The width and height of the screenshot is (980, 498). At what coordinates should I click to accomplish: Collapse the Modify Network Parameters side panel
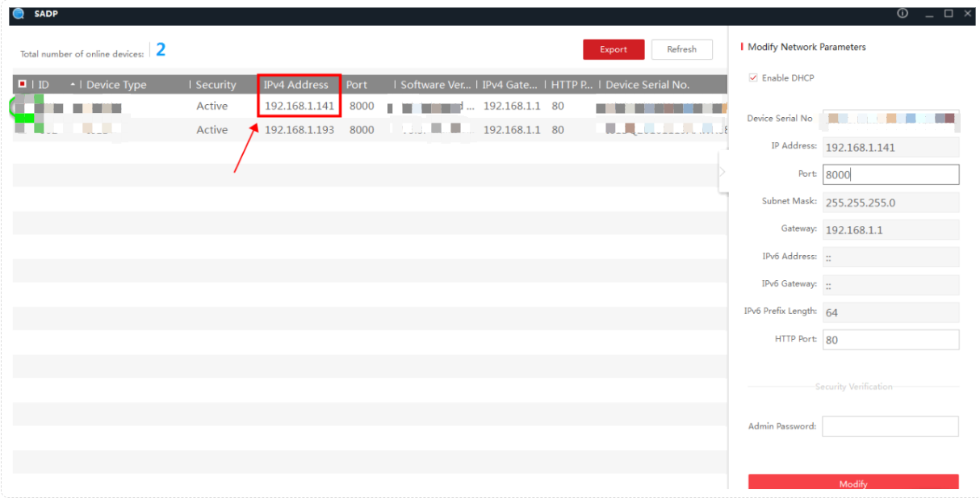[x=722, y=172]
